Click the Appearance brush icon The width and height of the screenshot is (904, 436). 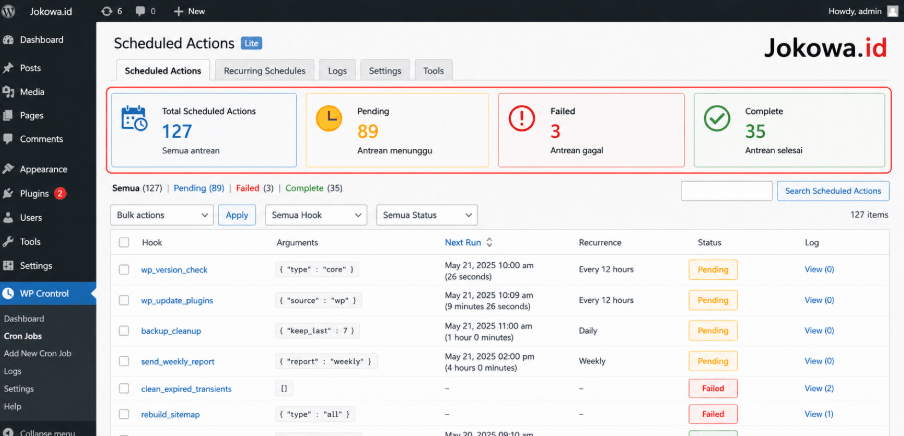8,170
